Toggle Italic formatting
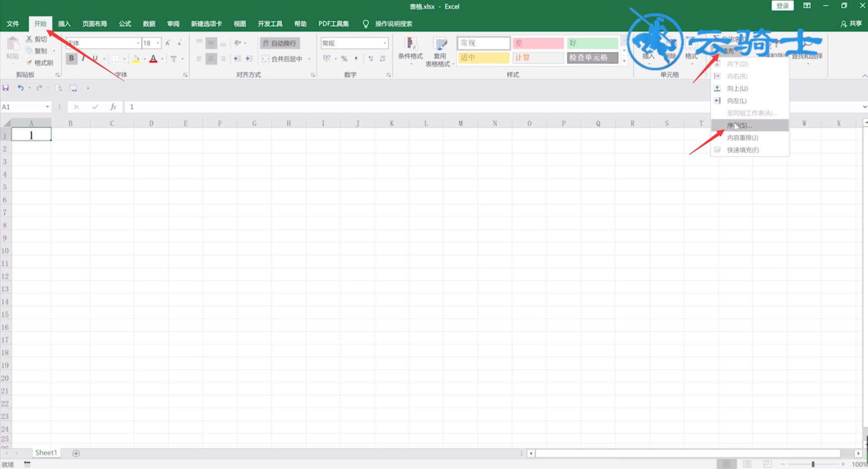Image resolution: width=868 pixels, height=469 pixels. (x=83, y=58)
